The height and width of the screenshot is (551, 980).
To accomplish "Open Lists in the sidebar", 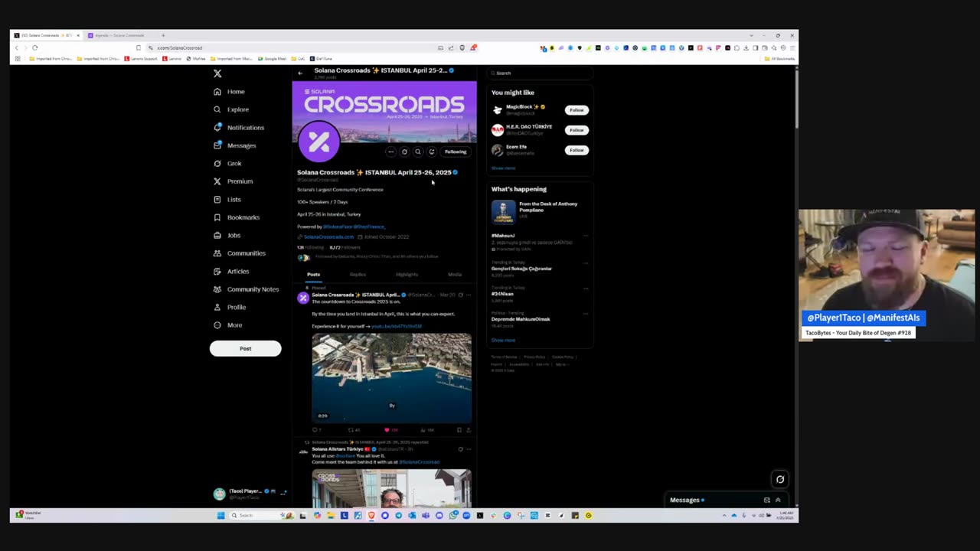I will pyautogui.click(x=227, y=200).
